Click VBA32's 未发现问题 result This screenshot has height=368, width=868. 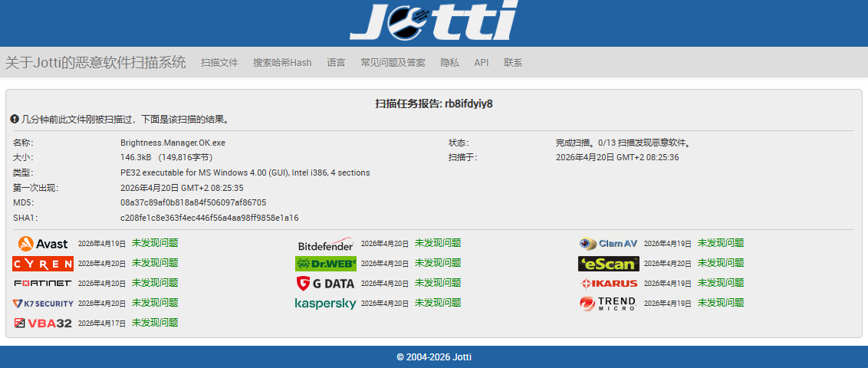pos(155,323)
